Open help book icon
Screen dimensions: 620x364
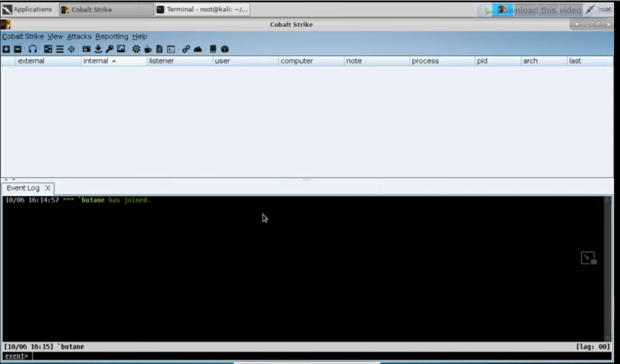pos(213,50)
